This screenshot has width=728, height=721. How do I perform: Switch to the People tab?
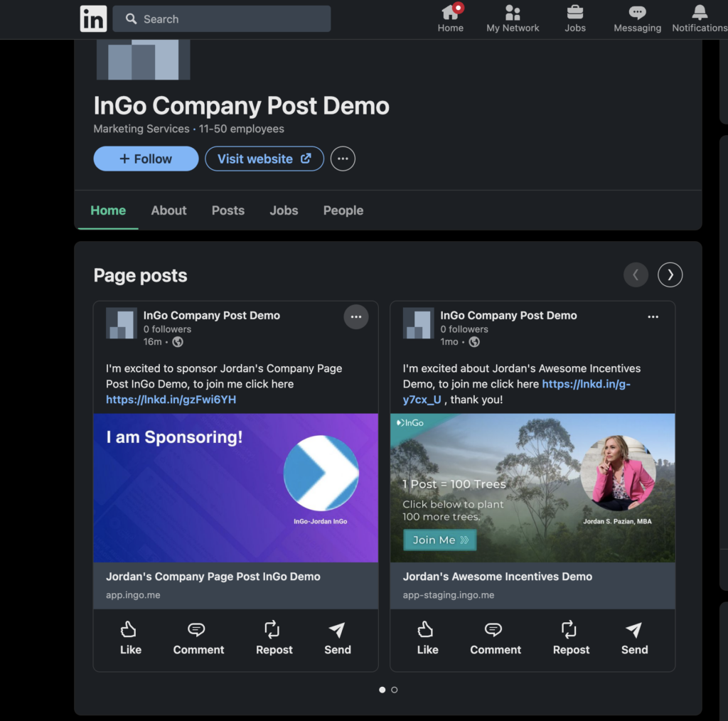(343, 210)
